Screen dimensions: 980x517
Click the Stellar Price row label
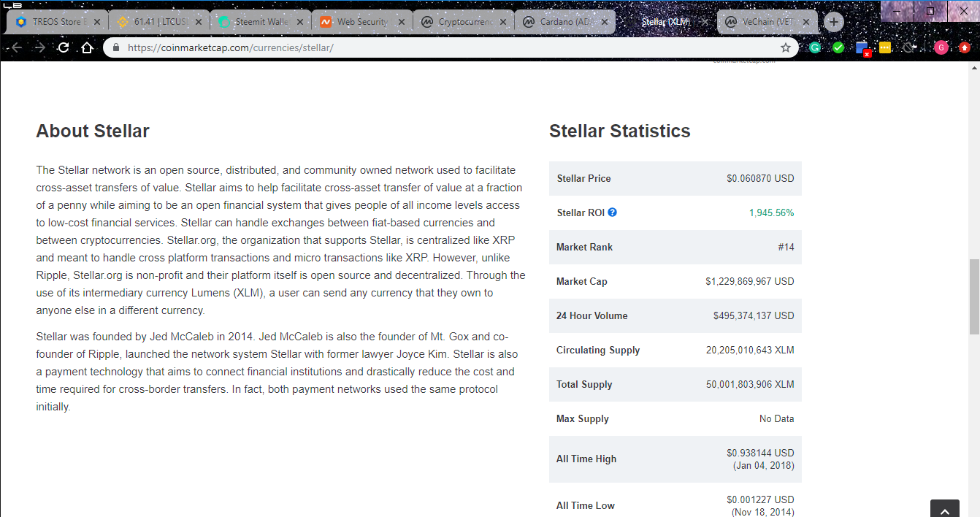(583, 178)
